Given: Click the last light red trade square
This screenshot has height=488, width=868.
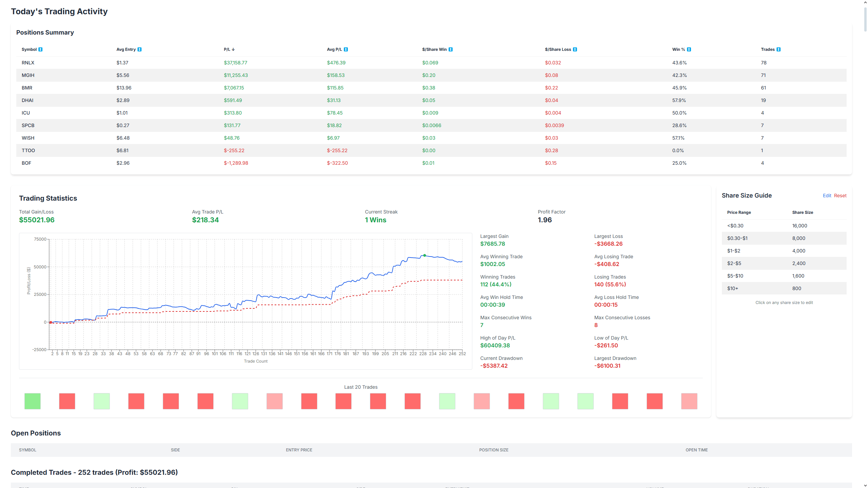Looking at the screenshot, I should pos(689,401).
